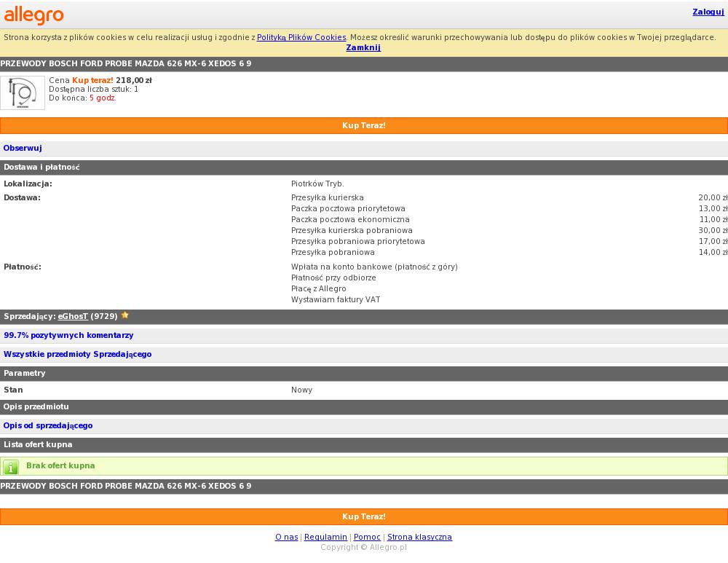The height and width of the screenshot is (563, 728).
Task: Click Paczka pocztowa priorytetowa text
Action: 348,208
